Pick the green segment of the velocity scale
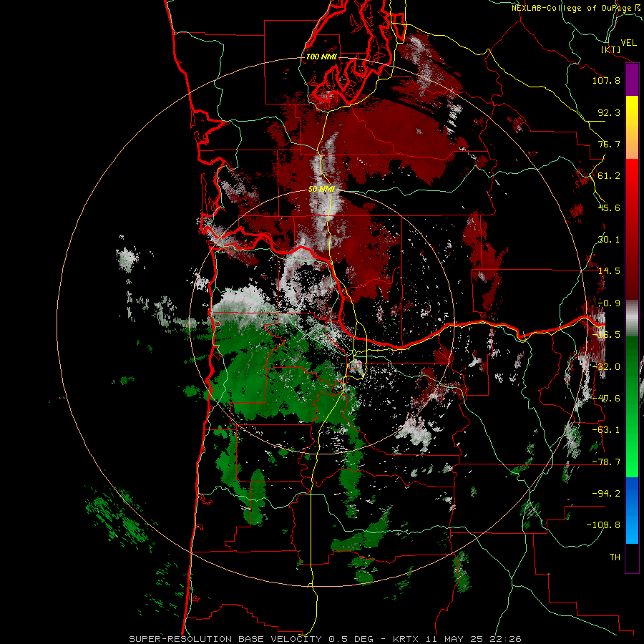644x644 pixels. click(x=632, y=406)
